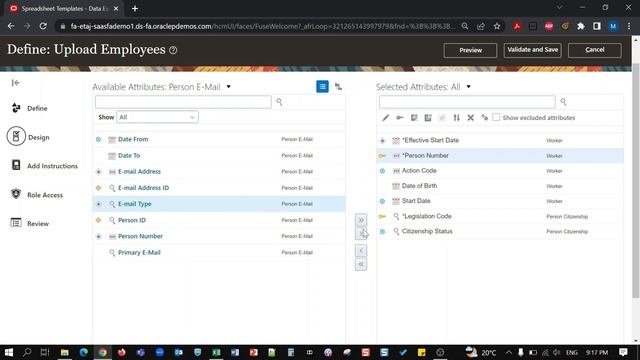Screen dimensions: 640x360
Task: Click the edit pencil icon in selected toolbar
Action: tap(386, 118)
